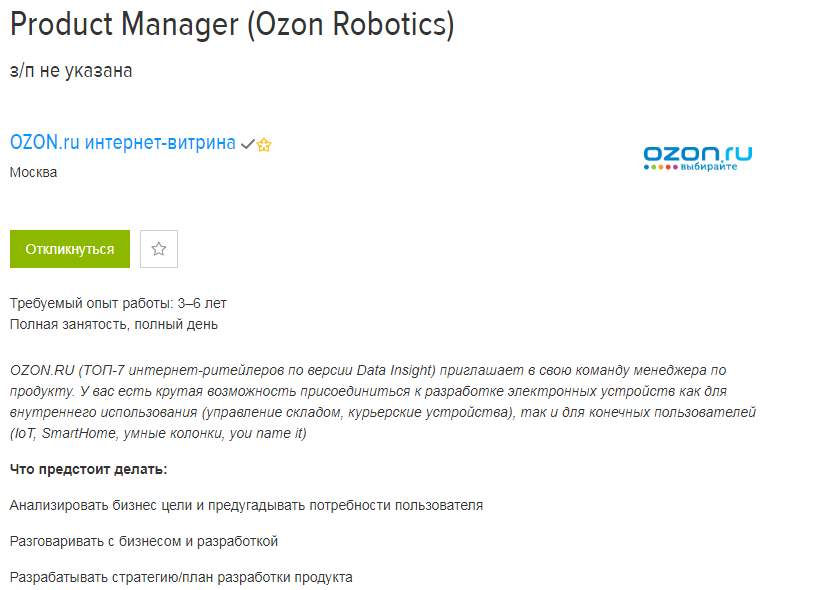
Task: Click the 'з/п не указана' salary text
Action: (71, 71)
